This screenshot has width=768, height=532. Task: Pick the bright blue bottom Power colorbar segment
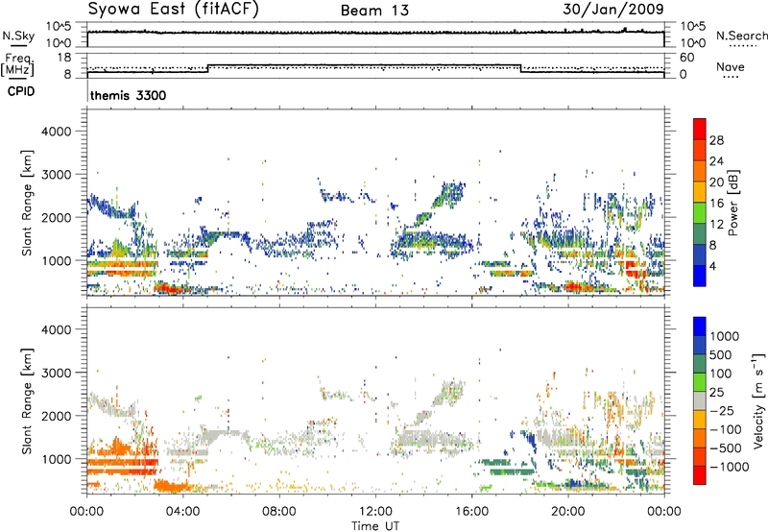pyautogui.click(x=700, y=276)
